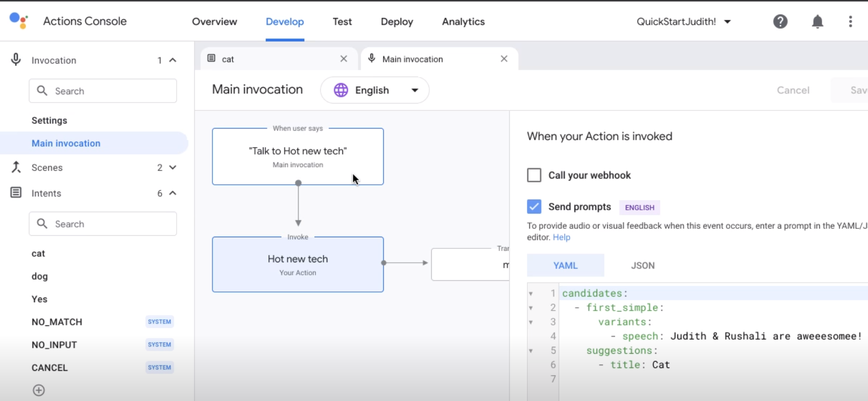Open the Help question mark icon
Image resolution: width=868 pixels, height=401 pixels.
780,21
